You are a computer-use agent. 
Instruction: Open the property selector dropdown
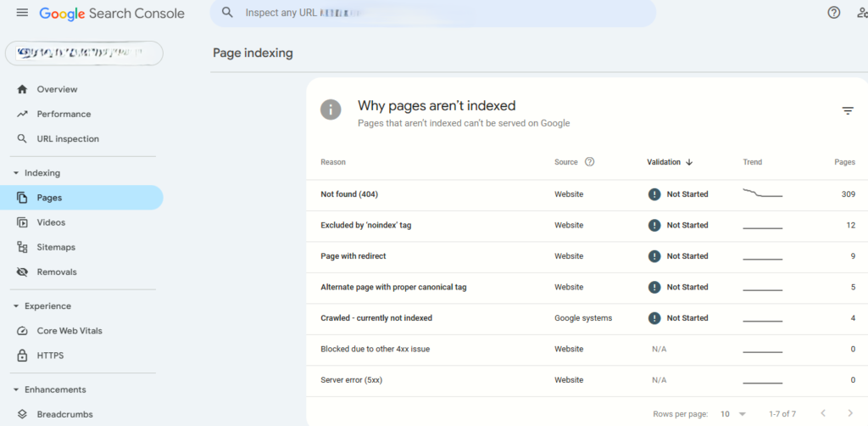pos(84,53)
